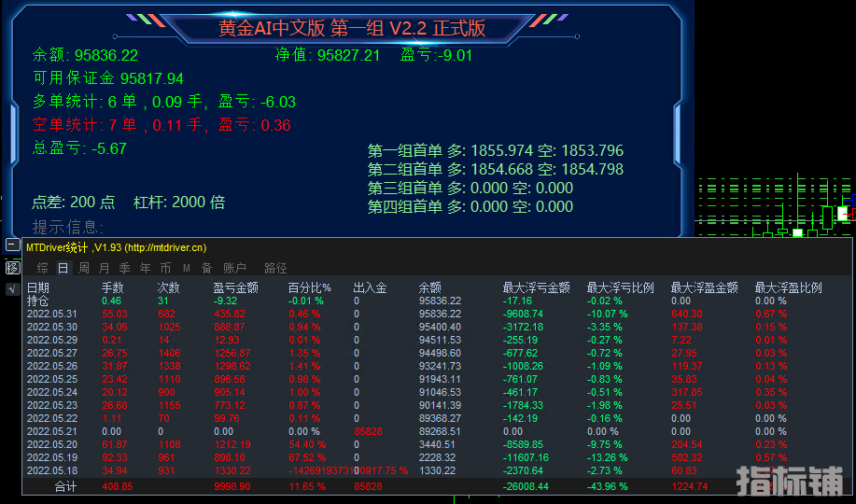This screenshot has width=856, height=504.
Task: Click the MTDriver统计 title with mtdriver.cn link
Action: pyautogui.click(x=116, y=247)
